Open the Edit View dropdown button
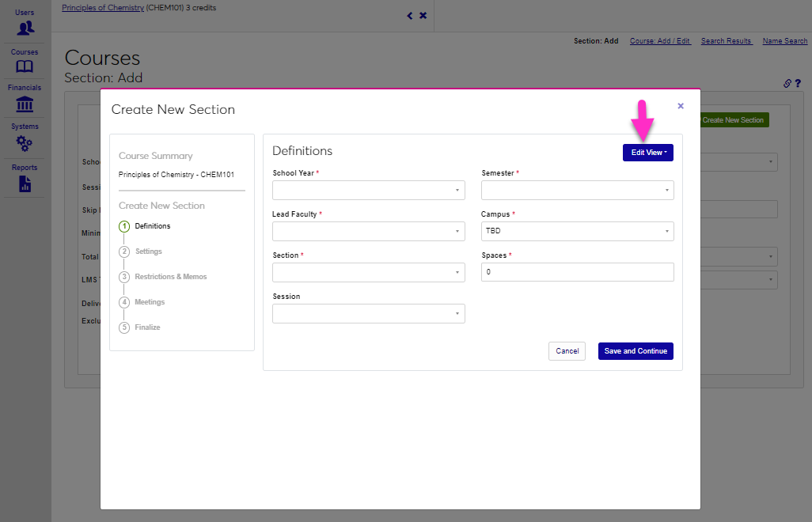 pyautogui.click(x=647, y=153)
